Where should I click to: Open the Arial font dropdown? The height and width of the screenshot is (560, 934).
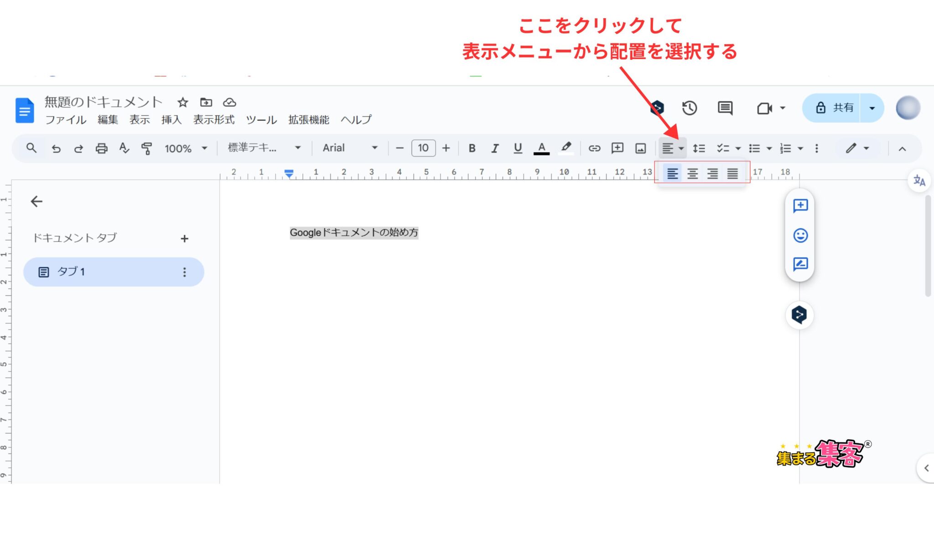click(350, 148)
